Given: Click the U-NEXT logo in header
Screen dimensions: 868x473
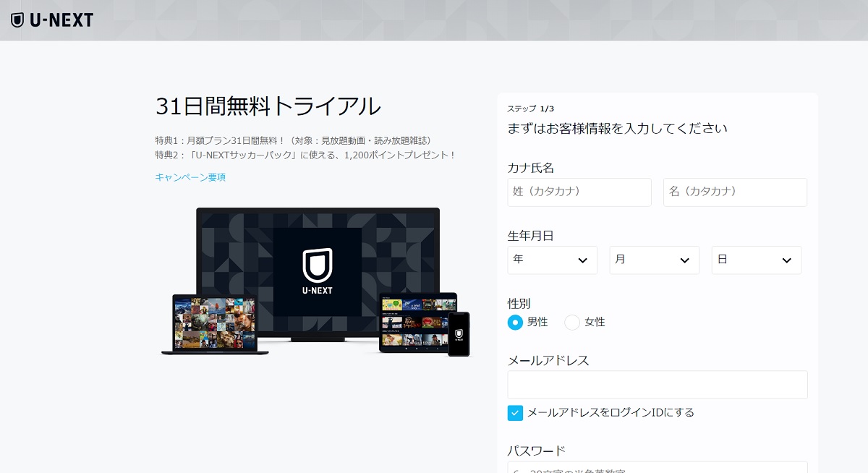Looking at the screenshot, I should click(52, 20).
